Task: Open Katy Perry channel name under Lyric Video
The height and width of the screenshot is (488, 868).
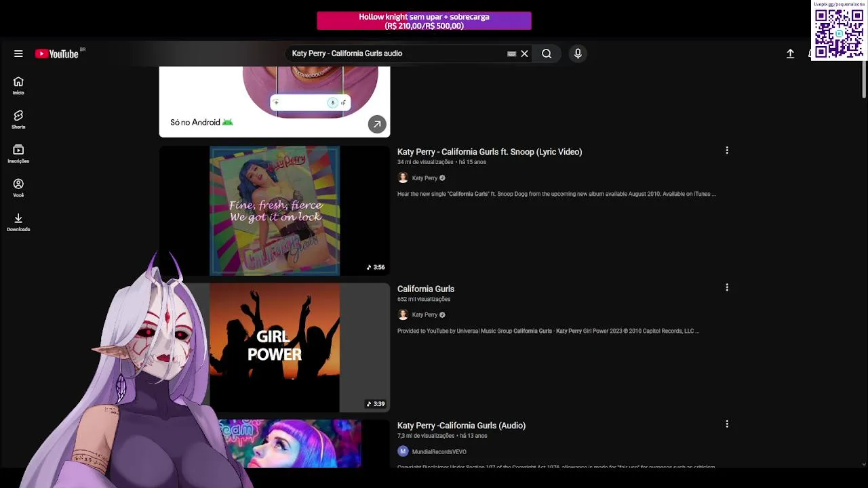Action: point(425,178)
